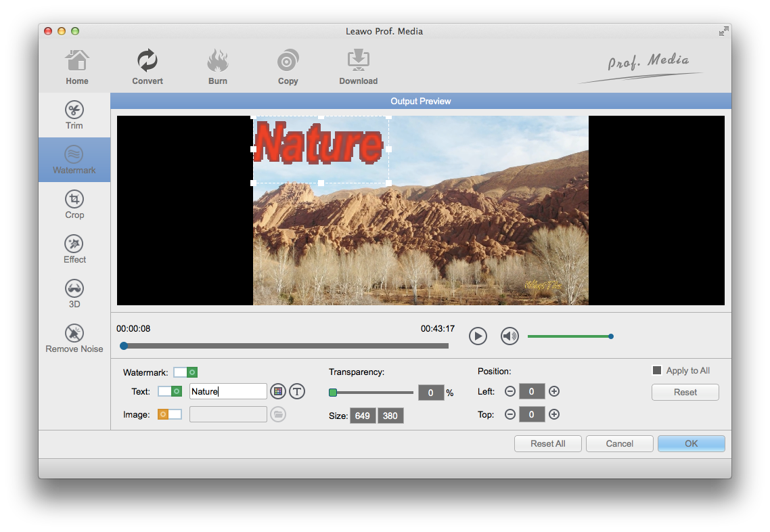Click the Transparency slider handle

(333, 393)
